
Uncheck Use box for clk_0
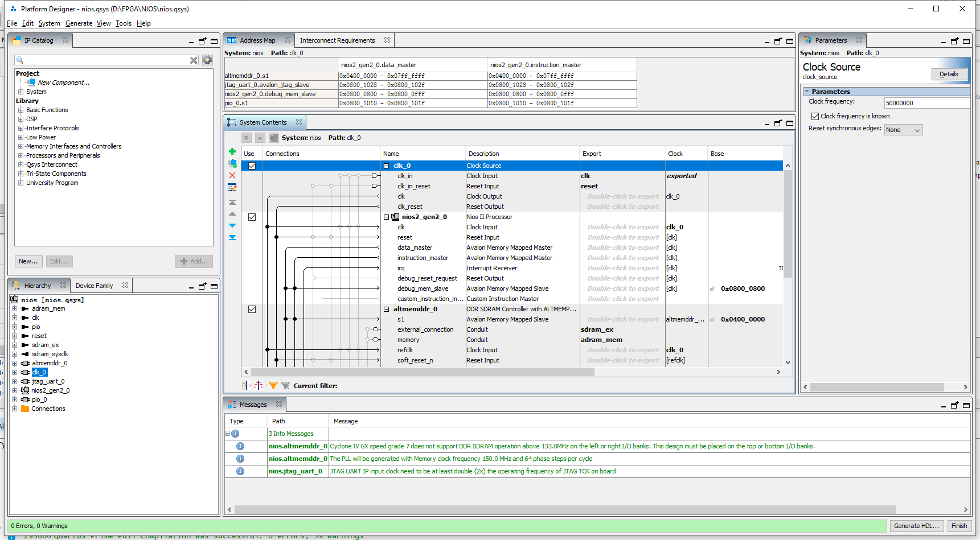pos(252,166)
